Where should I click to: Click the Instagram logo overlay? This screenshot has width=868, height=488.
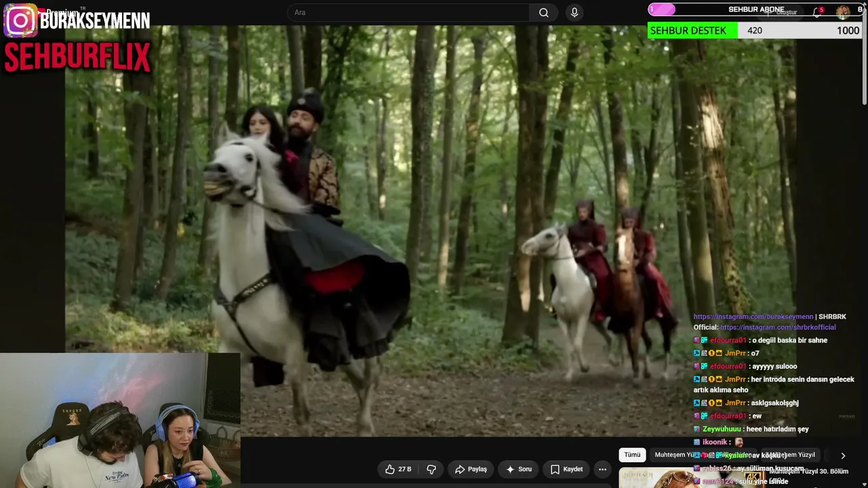coord(20,20)
